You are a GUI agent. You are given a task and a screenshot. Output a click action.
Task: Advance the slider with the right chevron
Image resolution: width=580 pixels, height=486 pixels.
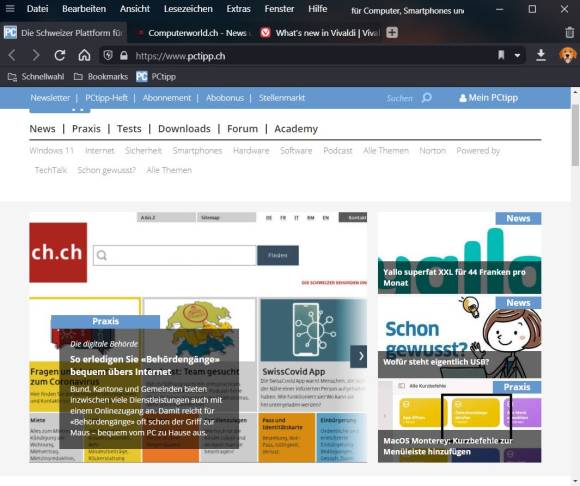click(x=358, y=357)
